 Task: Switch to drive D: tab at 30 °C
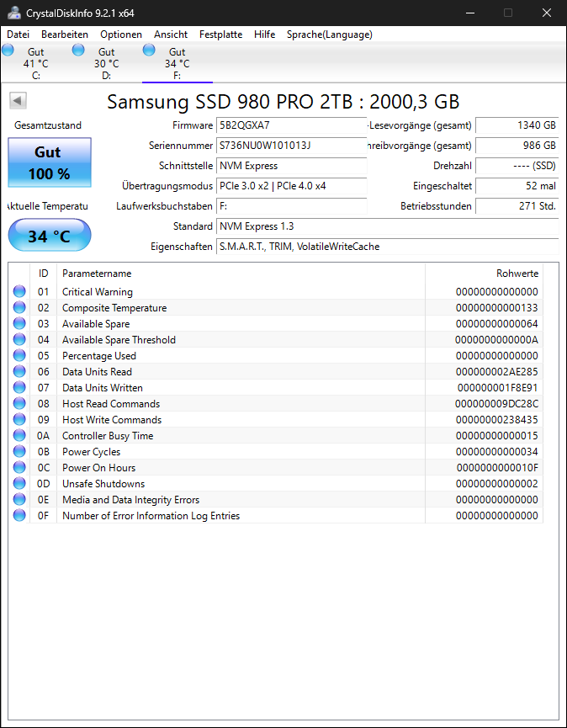[x=106, y=63]
